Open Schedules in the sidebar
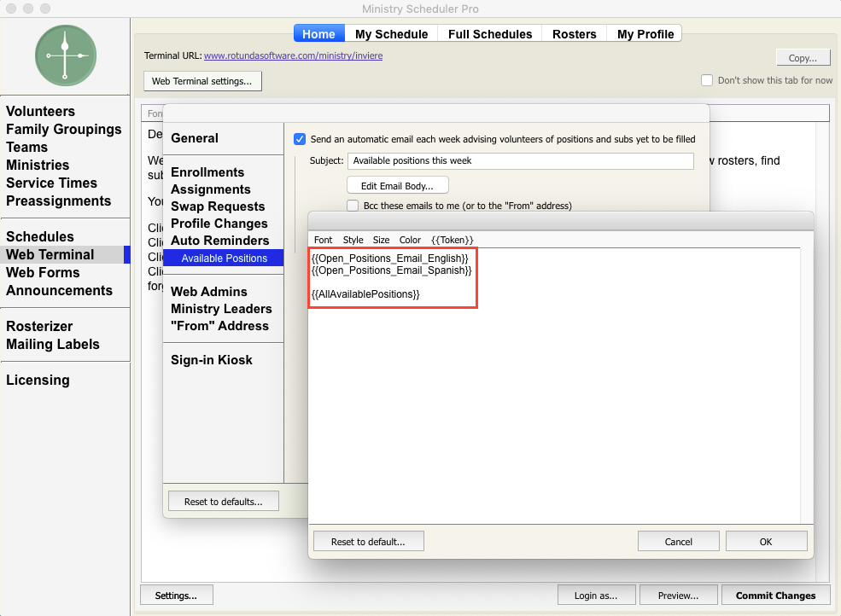Viewport: 841px width, 616px height. [x=39, y=236]
